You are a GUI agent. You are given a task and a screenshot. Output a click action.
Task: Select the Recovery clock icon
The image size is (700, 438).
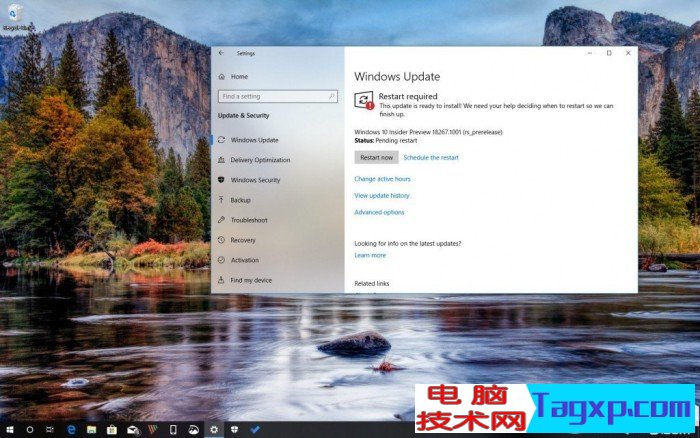click(x=221, y=240)
